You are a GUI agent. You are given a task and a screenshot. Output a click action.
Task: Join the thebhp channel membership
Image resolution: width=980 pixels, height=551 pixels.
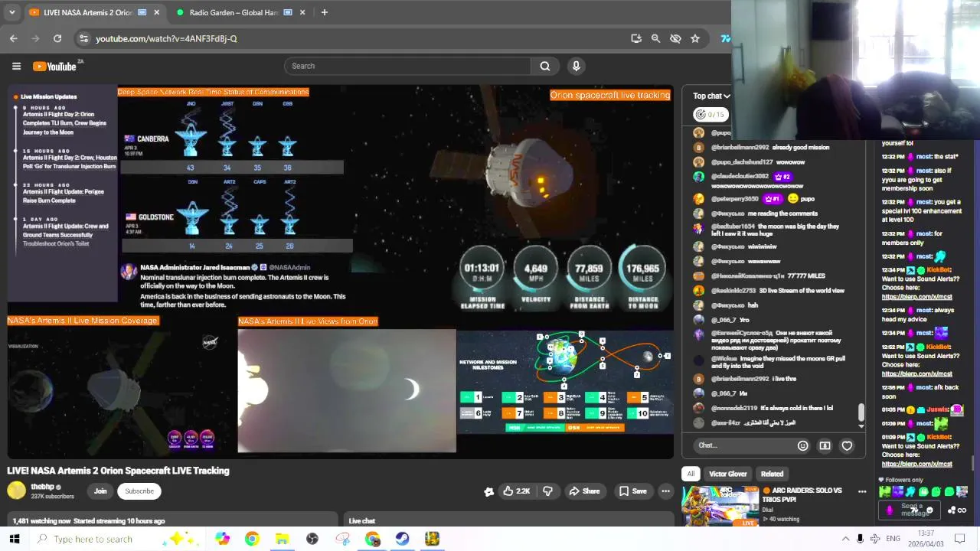[x=100, y=491]
